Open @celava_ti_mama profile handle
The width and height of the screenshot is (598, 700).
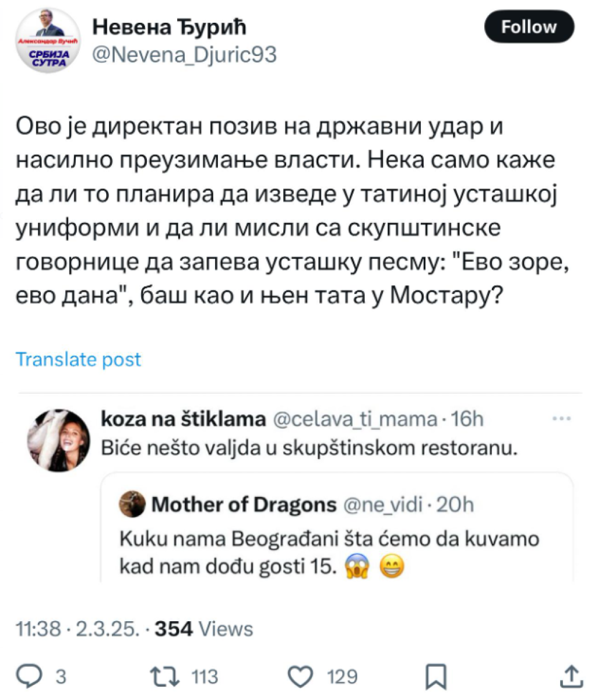coord(354,419)
